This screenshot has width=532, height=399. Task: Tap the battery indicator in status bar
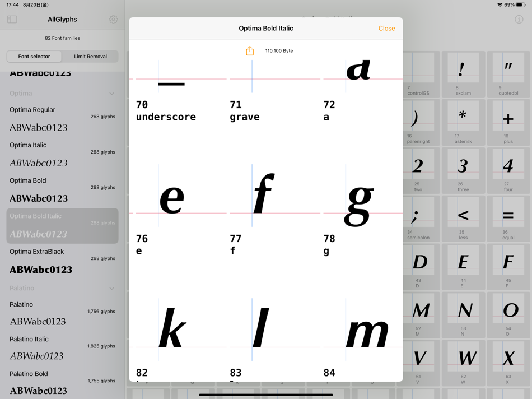[520, 4]
